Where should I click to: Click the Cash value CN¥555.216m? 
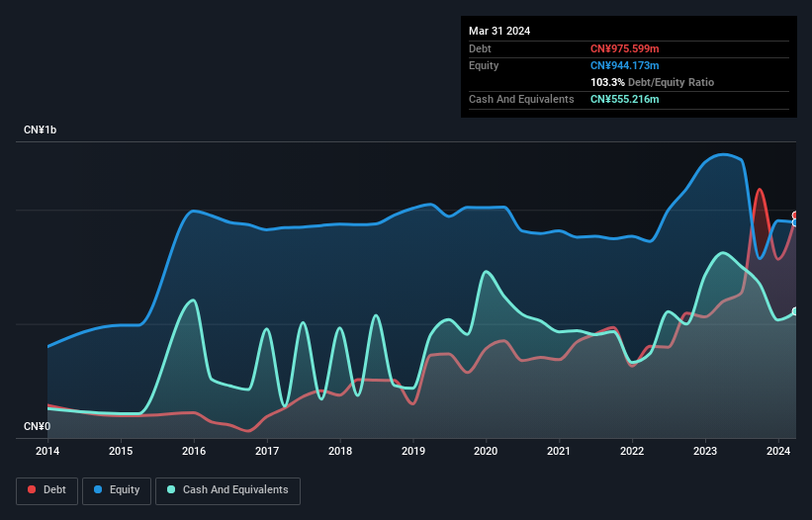click(624, 99)
